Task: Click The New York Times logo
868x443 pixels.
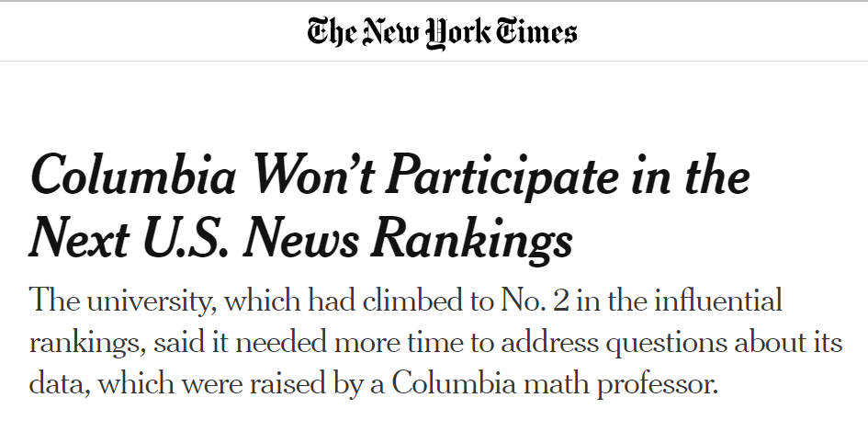Action: coord(443,32)
